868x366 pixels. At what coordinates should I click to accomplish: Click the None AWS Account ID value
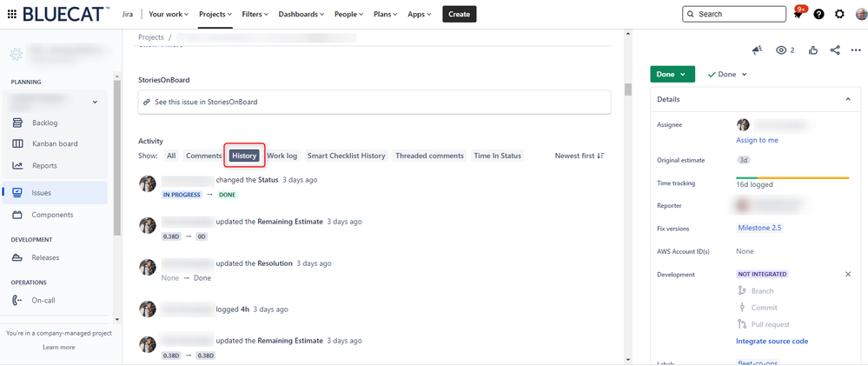pyautogui.click(x=745, y=251)
